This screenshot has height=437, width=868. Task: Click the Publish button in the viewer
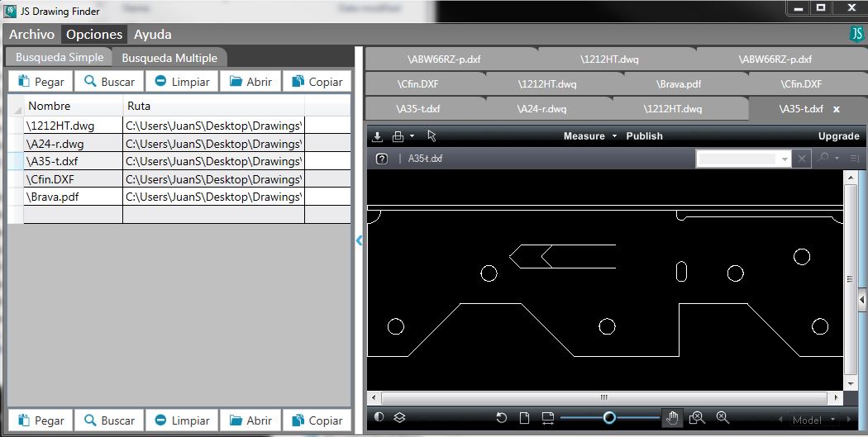coord(644,136)
